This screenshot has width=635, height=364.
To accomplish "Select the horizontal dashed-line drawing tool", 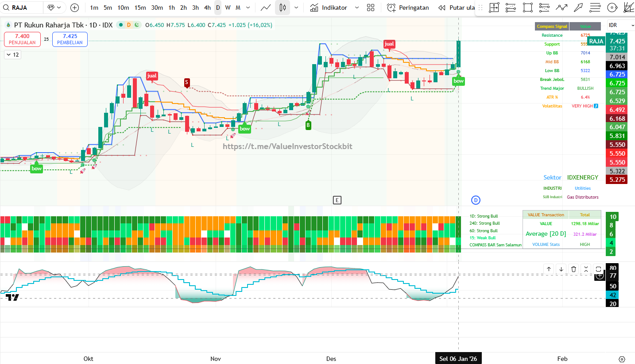I will pos(511,8).
